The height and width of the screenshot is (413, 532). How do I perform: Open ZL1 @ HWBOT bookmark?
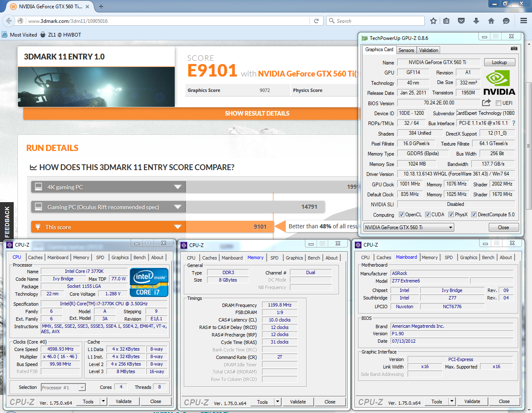click(60, 35)
